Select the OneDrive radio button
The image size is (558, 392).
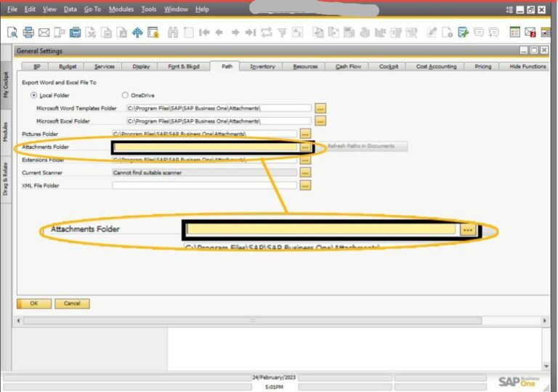point(125,95)
